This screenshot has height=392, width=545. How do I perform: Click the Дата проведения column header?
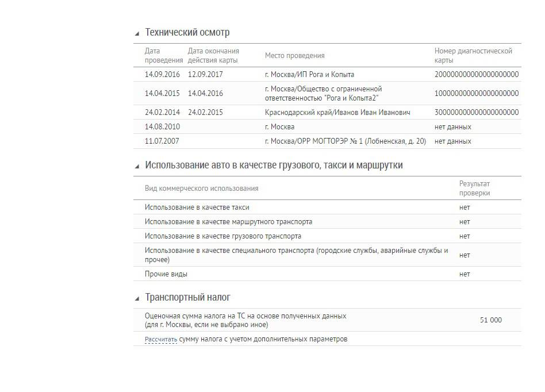163,56
